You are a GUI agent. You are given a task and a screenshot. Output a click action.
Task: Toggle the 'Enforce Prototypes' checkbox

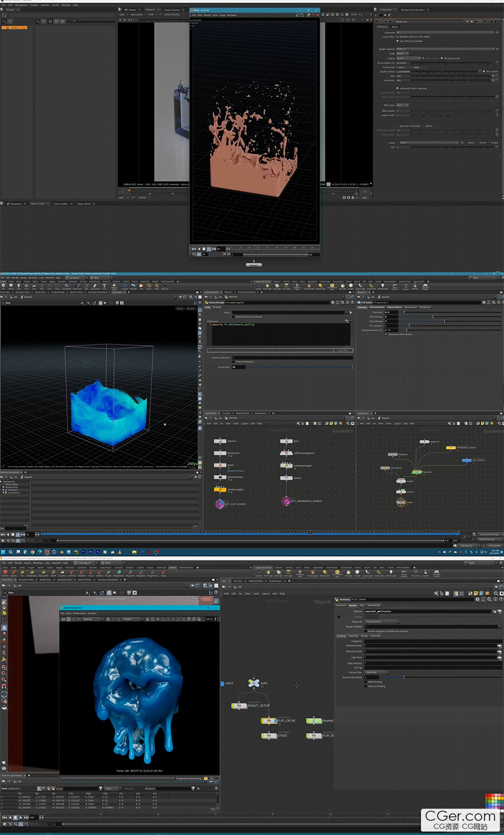pyautogui.click(x=233, y=362)
